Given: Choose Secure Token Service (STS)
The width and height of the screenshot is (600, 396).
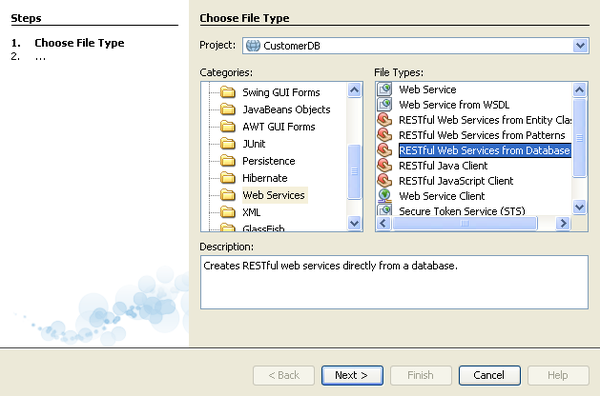Looking at the screenshot, I should coord(462,210).
